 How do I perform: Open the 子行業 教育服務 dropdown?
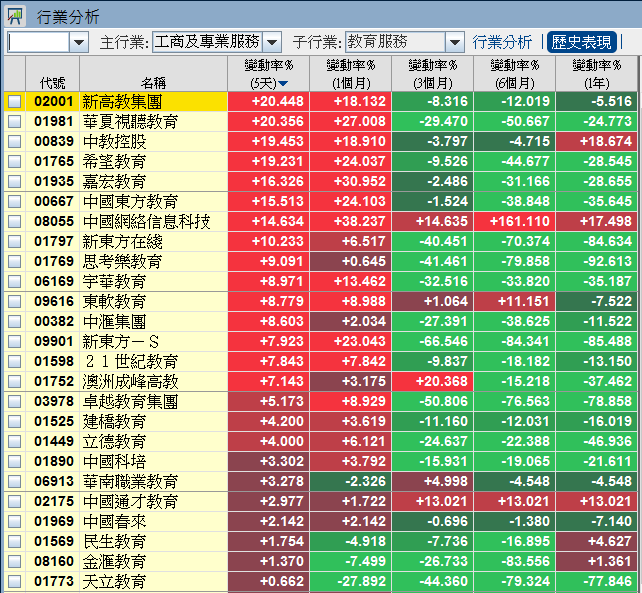(x=455, y=42)
